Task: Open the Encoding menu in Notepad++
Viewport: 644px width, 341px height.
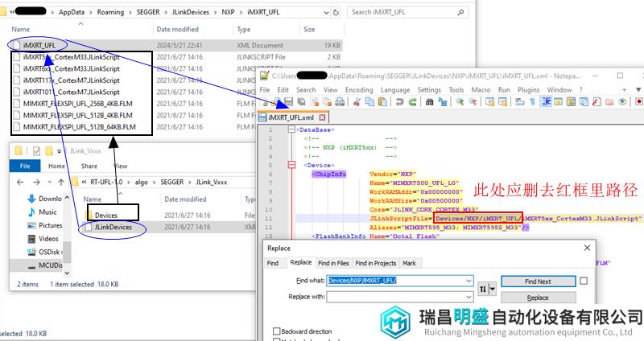Action: [x=358, y=89]
